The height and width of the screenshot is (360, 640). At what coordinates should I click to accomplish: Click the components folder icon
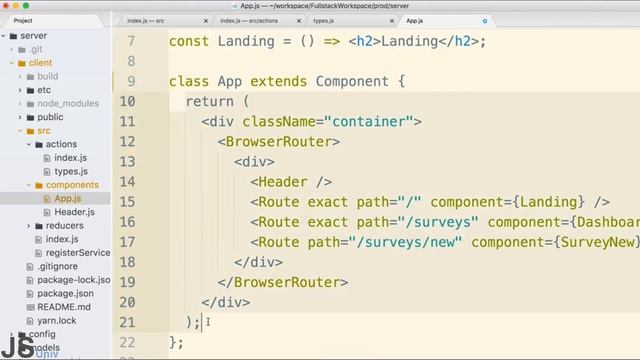coord(39,185)
